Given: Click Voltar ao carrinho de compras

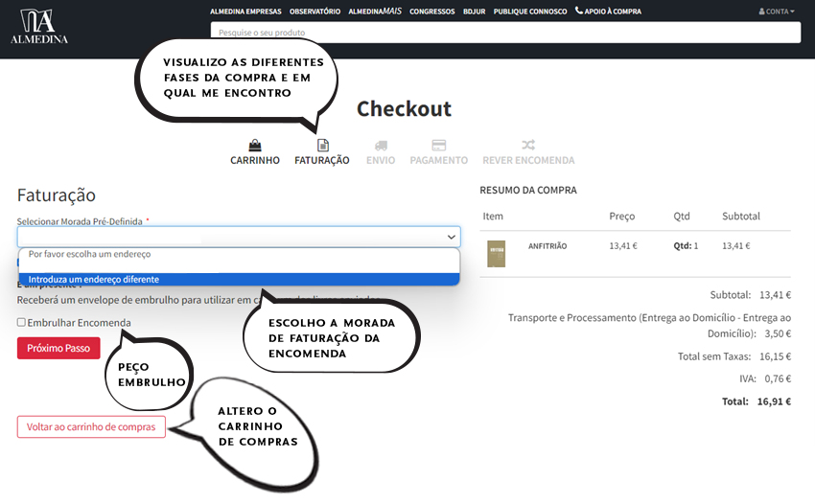Looking at the screenshot, I should [91, 427].
